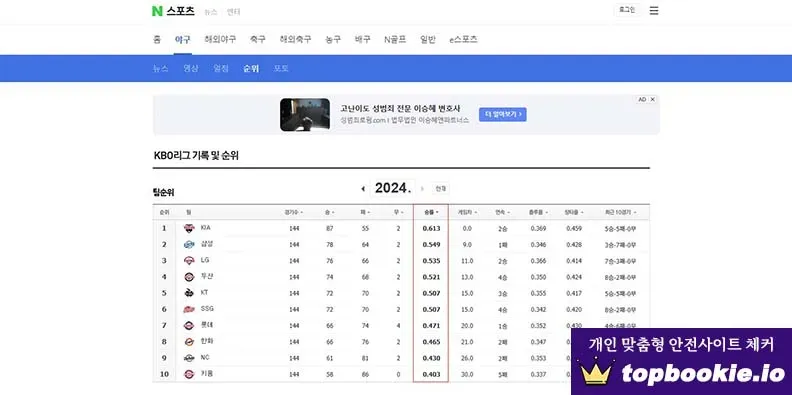Open the hamburger menu icon
792x395 pixels.
654,11
